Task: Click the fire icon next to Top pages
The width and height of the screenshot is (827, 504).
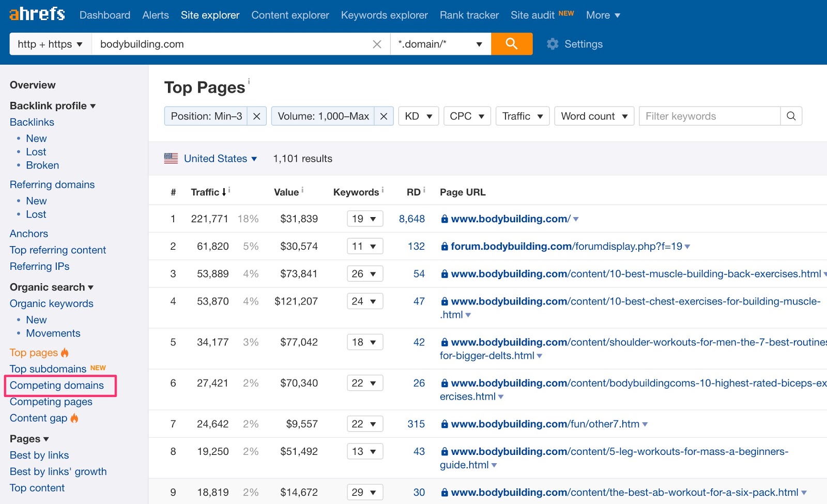Action: tap(65, 353)
